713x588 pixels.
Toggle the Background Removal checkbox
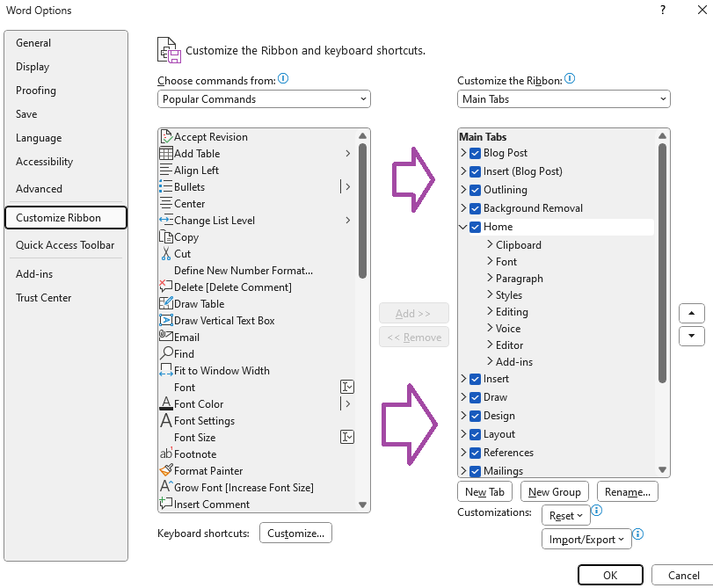[x=475, y=208]
